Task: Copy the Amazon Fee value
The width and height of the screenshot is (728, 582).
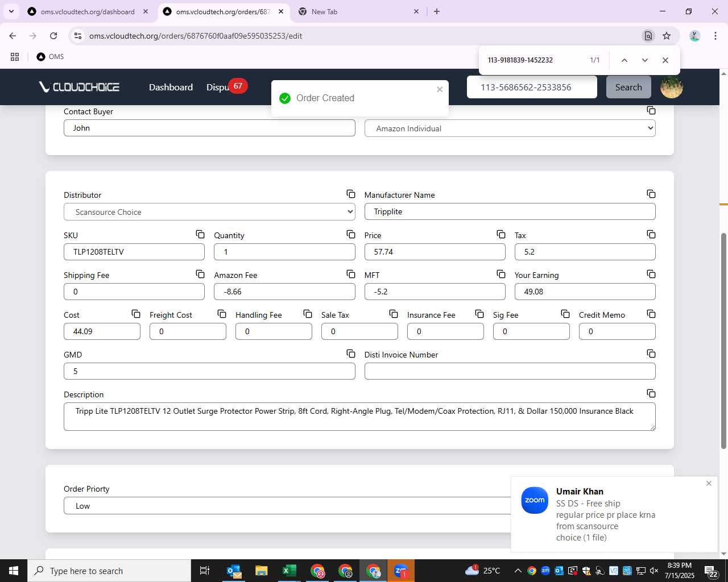Action: 351,274
